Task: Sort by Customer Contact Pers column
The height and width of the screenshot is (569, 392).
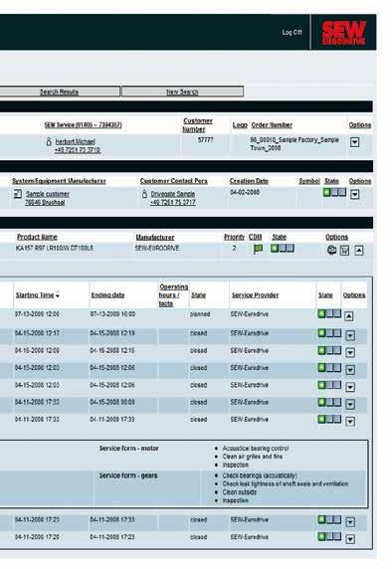Action: click(x=174, y=181)
